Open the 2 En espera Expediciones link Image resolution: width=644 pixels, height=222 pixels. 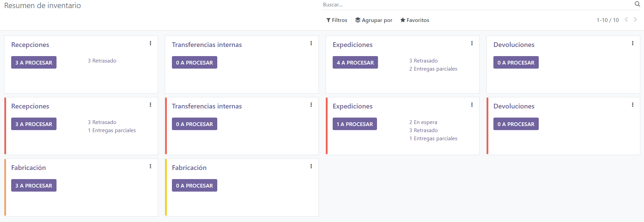(423, 122)
